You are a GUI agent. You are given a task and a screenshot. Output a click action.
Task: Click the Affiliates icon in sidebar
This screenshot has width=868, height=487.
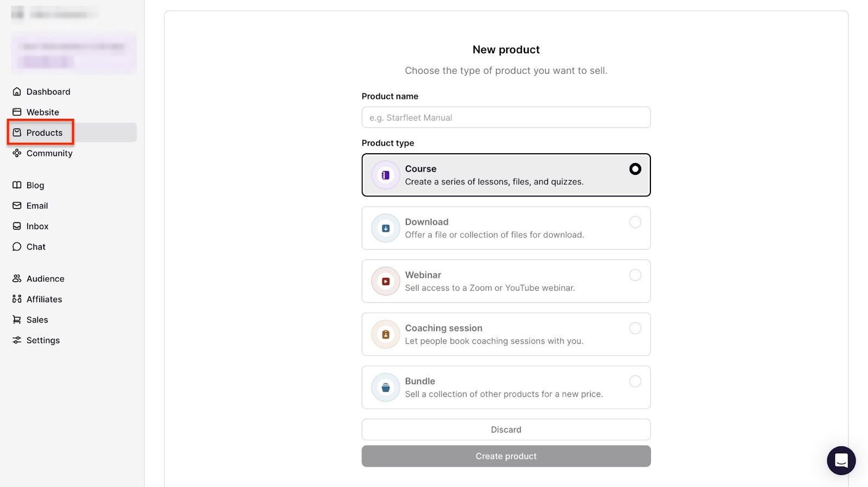pyautogui.click(x=17, y=299)
